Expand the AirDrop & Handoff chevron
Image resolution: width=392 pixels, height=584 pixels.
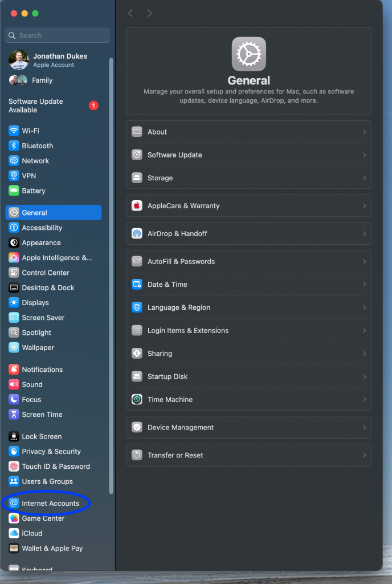[x=364, y=233]
